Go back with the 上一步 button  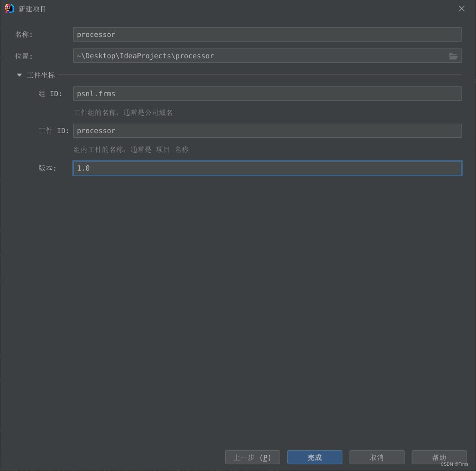[252, 457]
